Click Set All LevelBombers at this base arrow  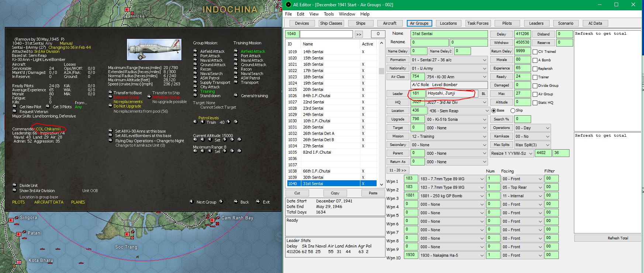(110, 136)
